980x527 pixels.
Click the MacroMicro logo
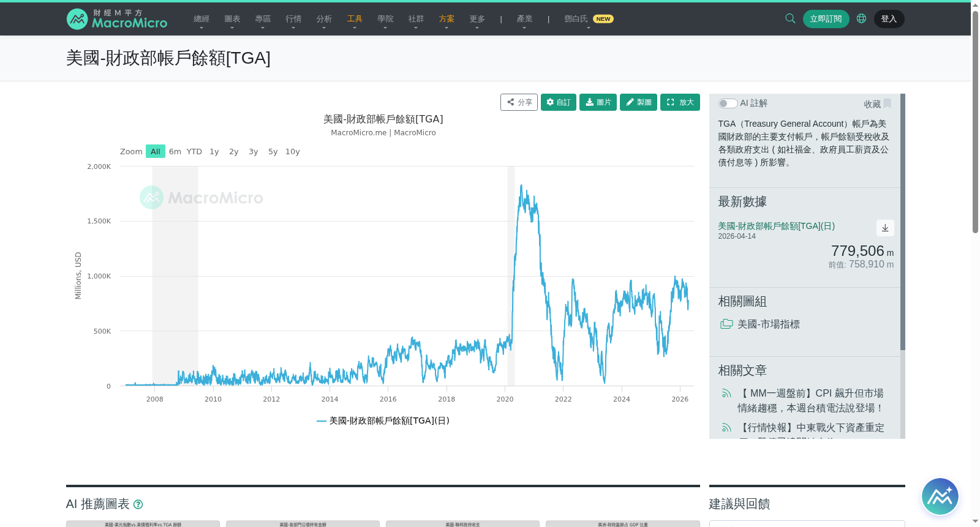coord(117,19)
